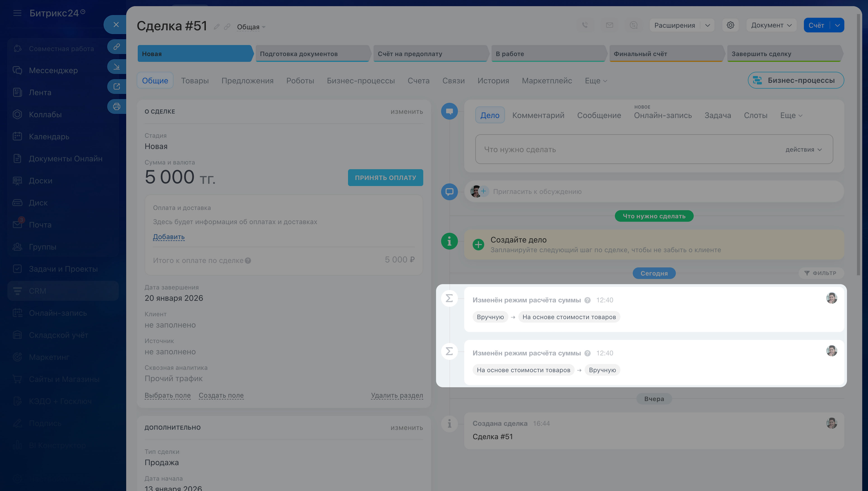Open the Документ dropdown menu
868x491 pixels.
point(771,25)
